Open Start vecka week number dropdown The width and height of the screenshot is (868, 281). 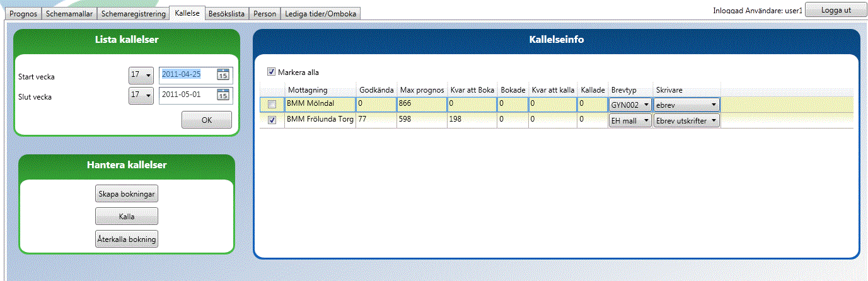[x=141, y=75]
